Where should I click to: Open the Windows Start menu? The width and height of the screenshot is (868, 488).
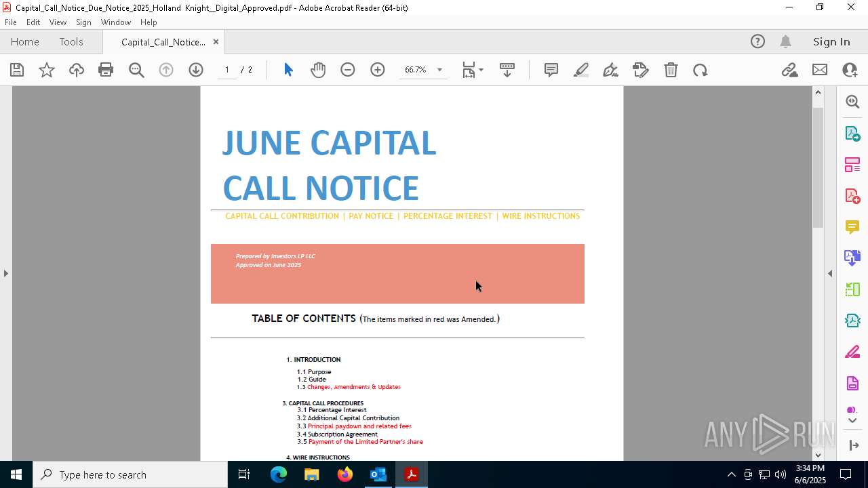(x=16, y=474)
